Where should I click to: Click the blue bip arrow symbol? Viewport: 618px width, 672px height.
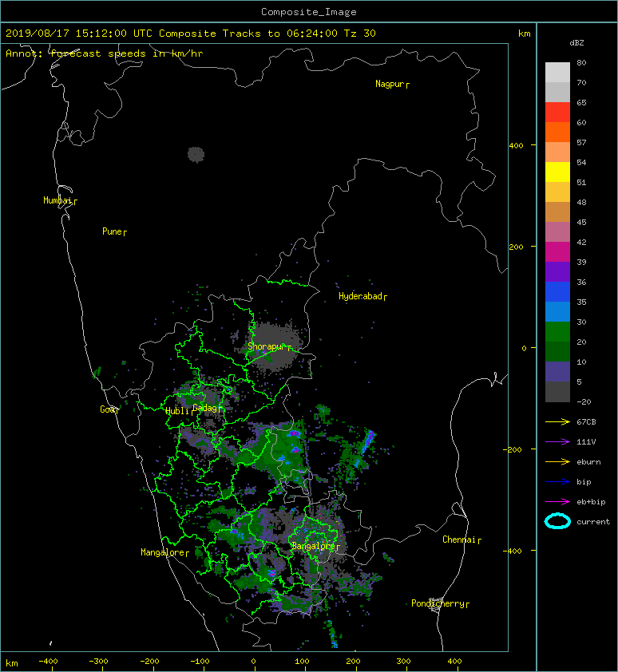(557, 482)
